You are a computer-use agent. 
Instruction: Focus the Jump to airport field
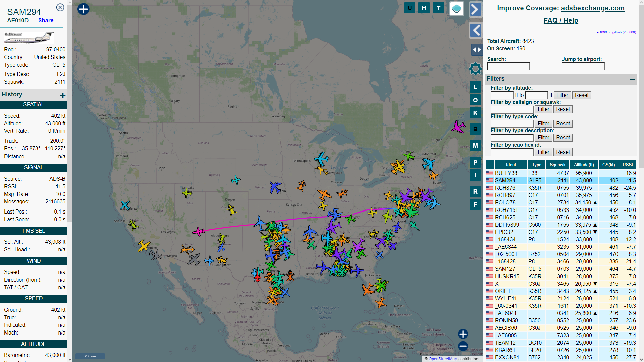coord(583,66)
